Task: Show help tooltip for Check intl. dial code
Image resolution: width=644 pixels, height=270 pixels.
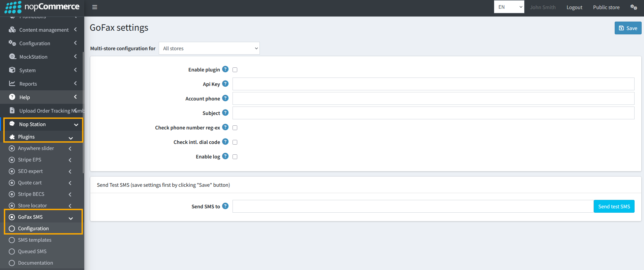Action: click(x=225, y=142)
